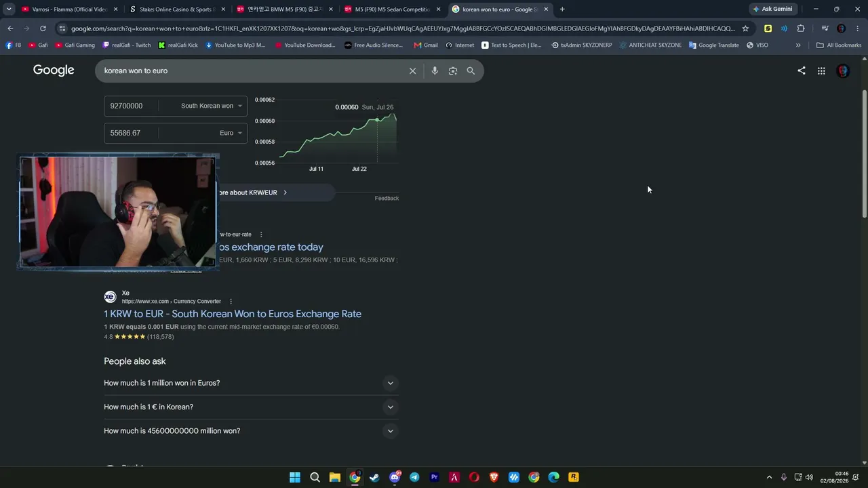Open Microsoft Edge from the taskbar
868x488 pixels.
[x=554, y=477]
